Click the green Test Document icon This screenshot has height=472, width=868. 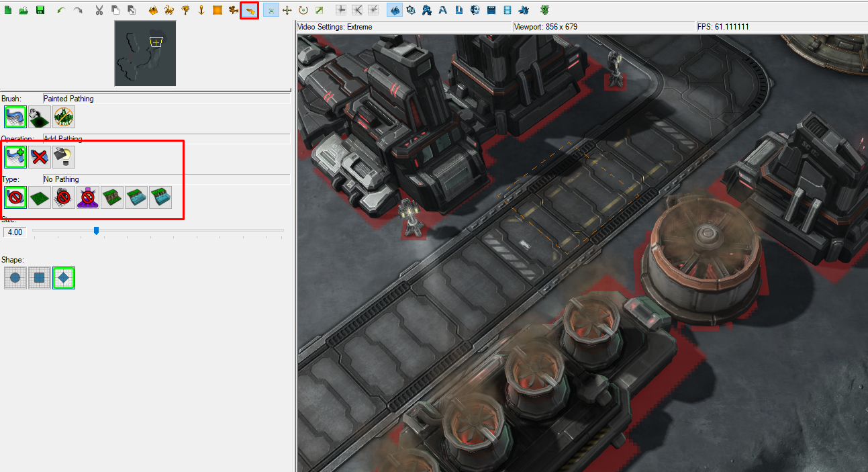pos(544,10)
